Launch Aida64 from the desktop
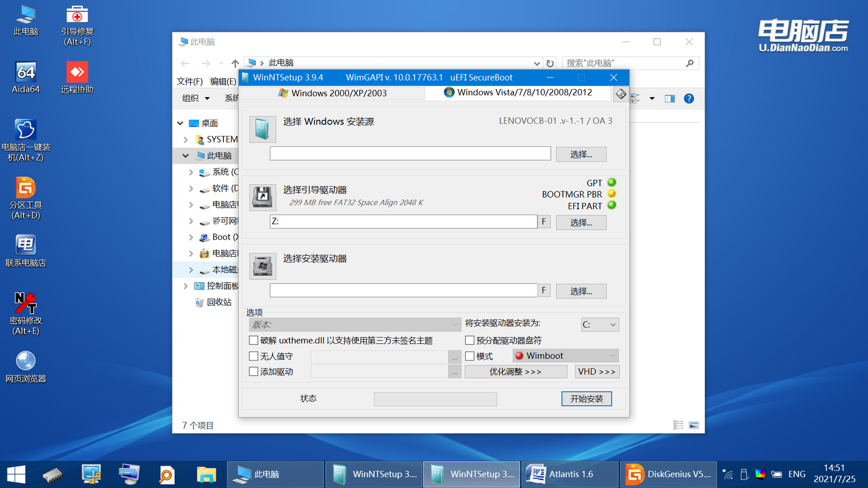 25,77
